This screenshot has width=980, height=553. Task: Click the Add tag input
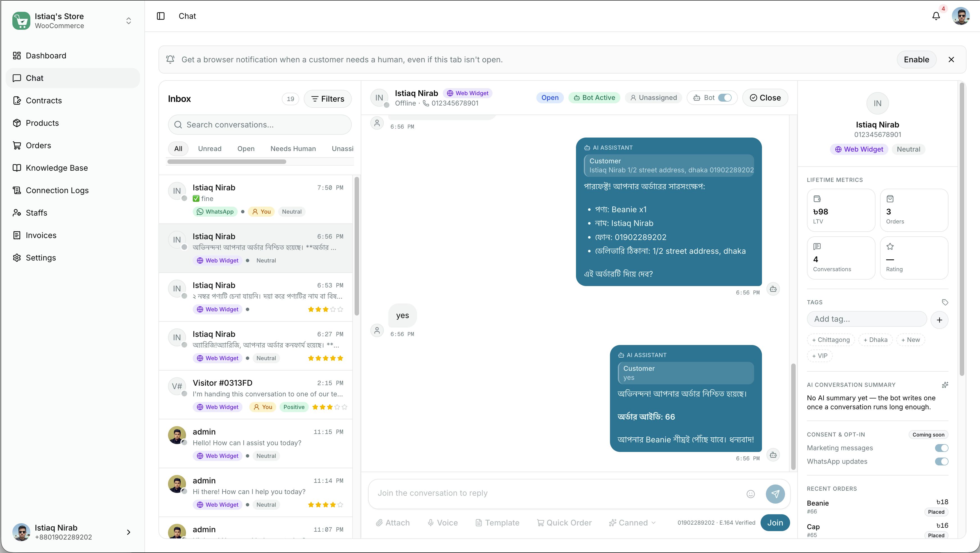click(x=866, y=319)
